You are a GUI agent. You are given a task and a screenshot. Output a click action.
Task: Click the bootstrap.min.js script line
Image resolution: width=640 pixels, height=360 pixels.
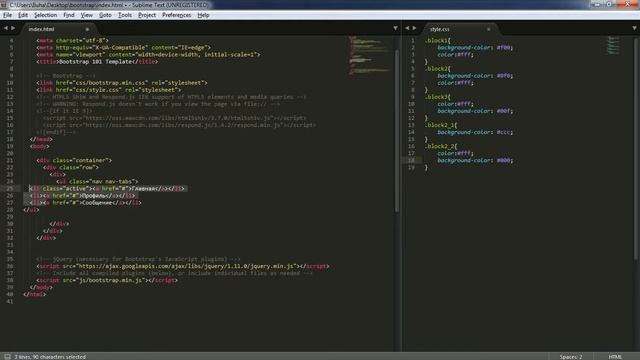pos(107,280)
